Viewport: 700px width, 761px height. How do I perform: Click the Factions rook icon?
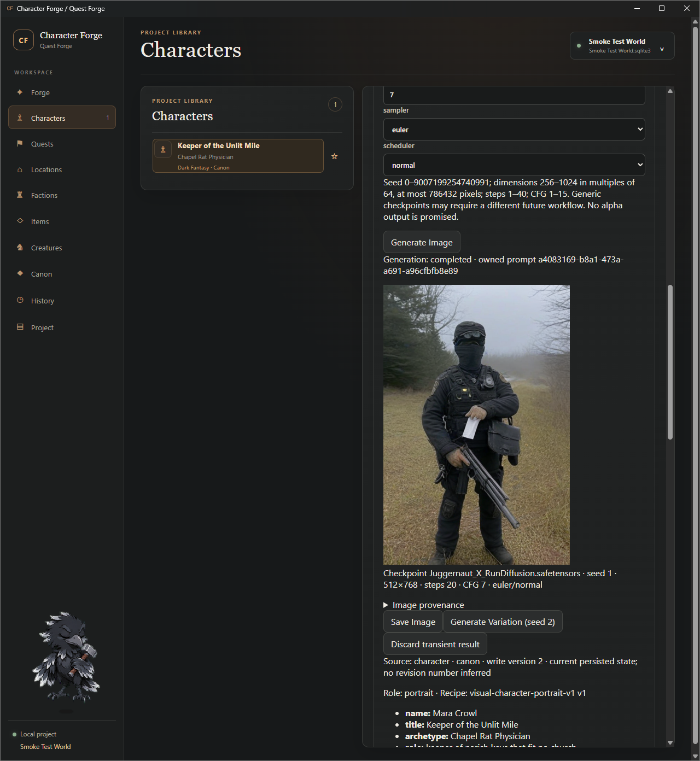20,195
